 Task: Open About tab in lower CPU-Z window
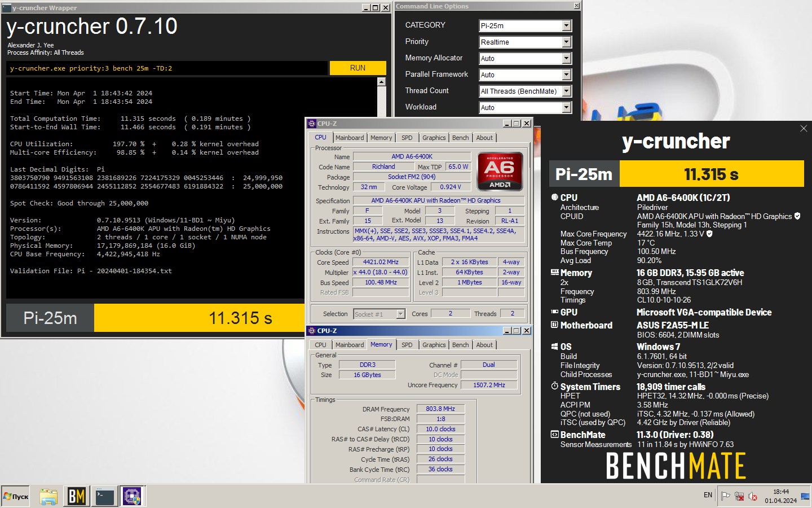[x=484, y=345]
